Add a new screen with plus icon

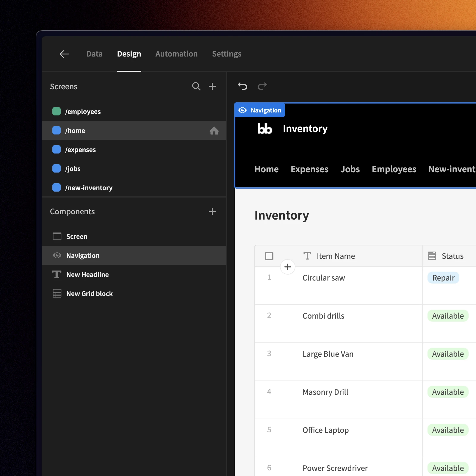point(212,86)
